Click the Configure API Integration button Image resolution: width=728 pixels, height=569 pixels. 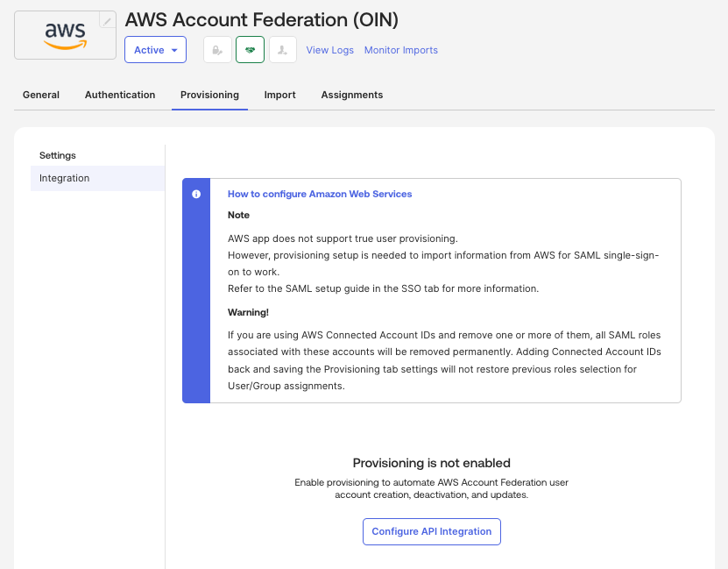coord(431,531)
